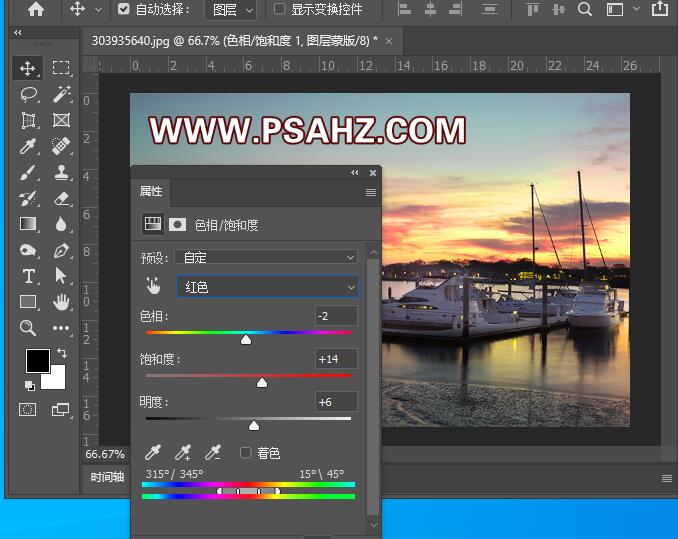Click the Saturation (饱和度) slider handle

pos(262,383)
